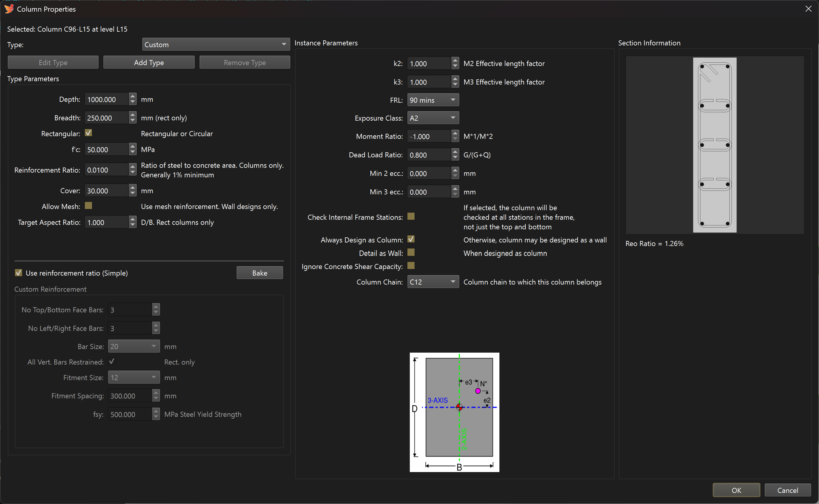Close the Column Properties dialog
This screenshot has width=819, height=504.
coord(808,9)
